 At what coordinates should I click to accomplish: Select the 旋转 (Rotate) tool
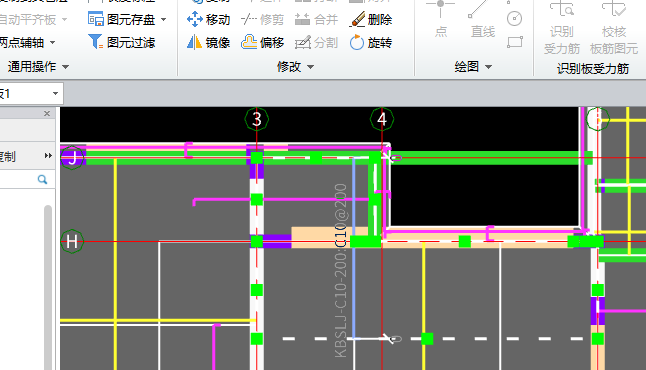371,42
